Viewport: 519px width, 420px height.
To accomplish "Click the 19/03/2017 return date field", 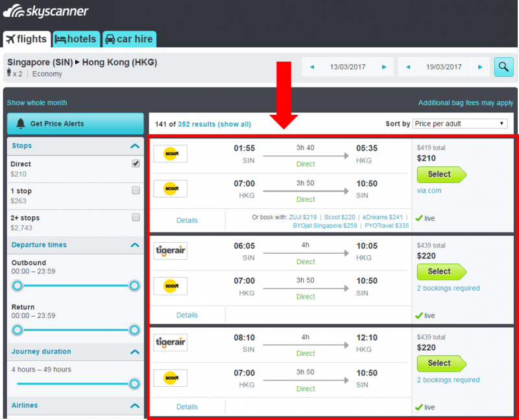I will 444,67.
